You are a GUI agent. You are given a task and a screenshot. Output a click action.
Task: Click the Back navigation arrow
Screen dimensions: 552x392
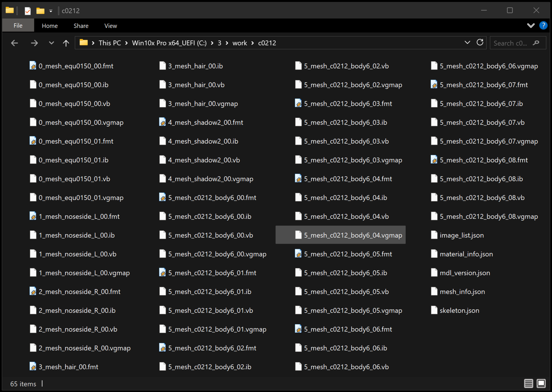click(x=15, y=43)
